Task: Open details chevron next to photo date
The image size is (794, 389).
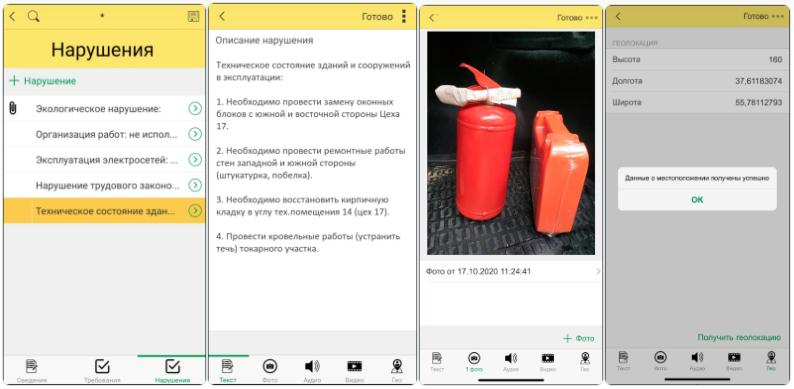Action: (x=598, y=271)
